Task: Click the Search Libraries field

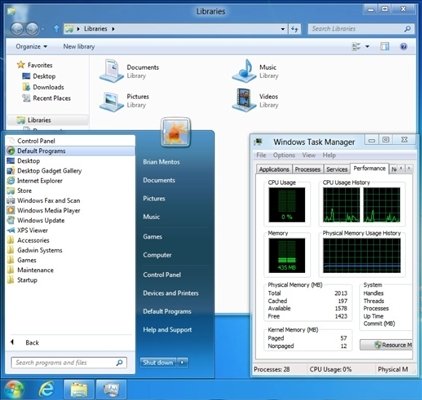Action: [361, 29]
